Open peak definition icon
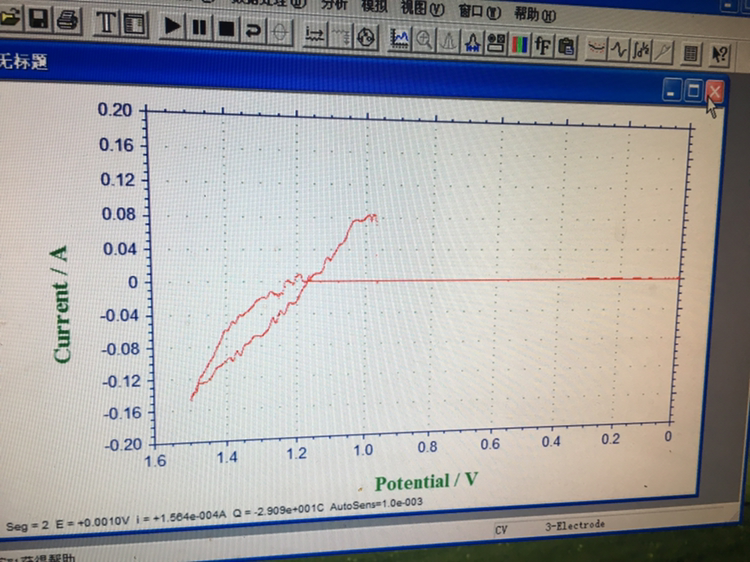Viewport: 750px width, 562px height. tap(472, 42)
